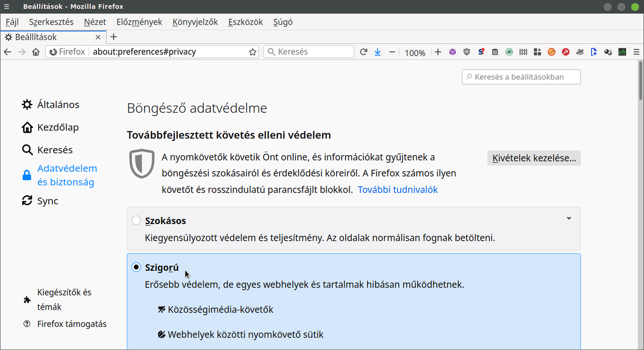
Task: Open the Nézet menu
Action: tap(95, 22)
